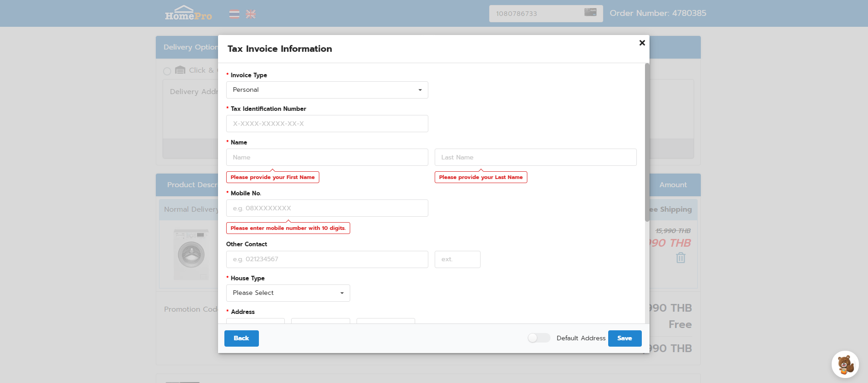Focus the first Name input field
This screenshot has height=383, width=868.
click(327, 157)
